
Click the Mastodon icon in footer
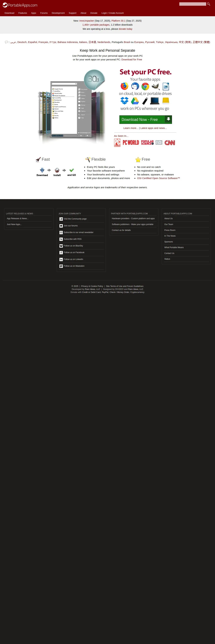(x=61, y=266)
